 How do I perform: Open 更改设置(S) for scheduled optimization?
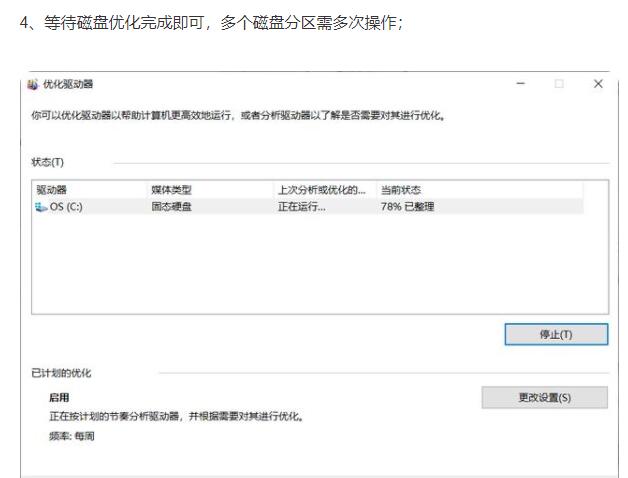[x=544, y=397]
